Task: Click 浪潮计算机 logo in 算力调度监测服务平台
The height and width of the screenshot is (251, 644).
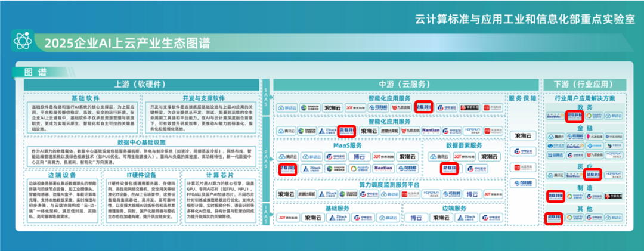Action: tap(307, 194)
